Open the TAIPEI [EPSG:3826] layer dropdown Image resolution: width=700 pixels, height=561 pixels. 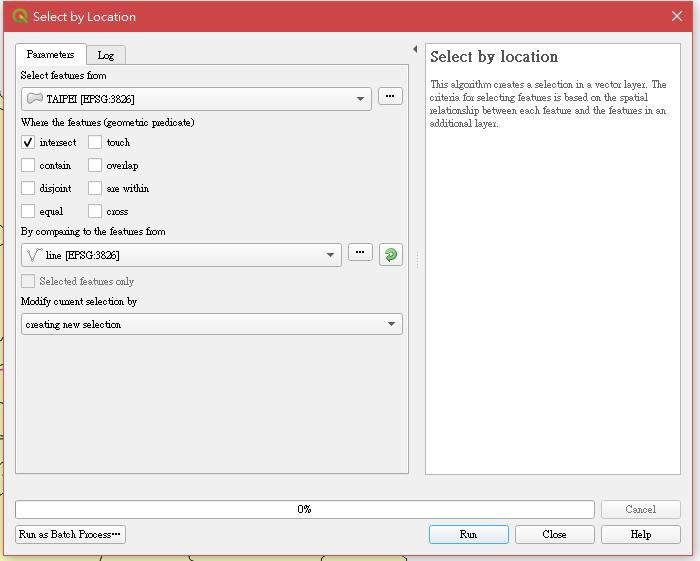[x=196, y=99]
